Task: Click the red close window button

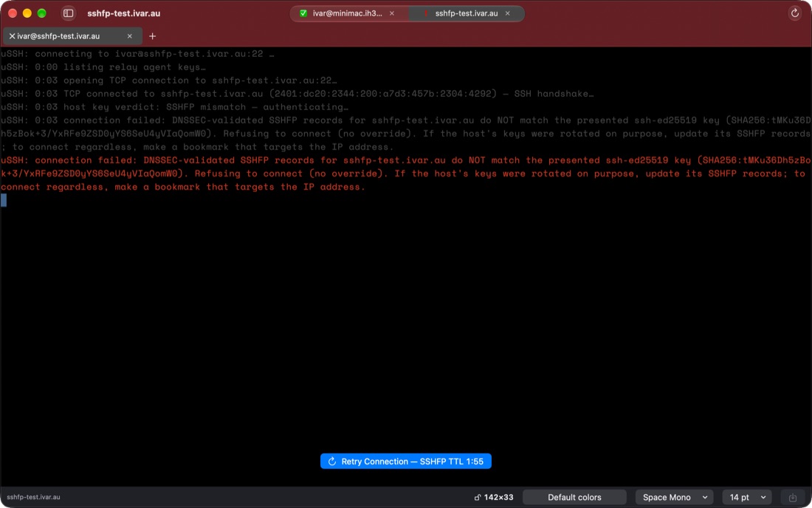Action: tap(13, 13)
